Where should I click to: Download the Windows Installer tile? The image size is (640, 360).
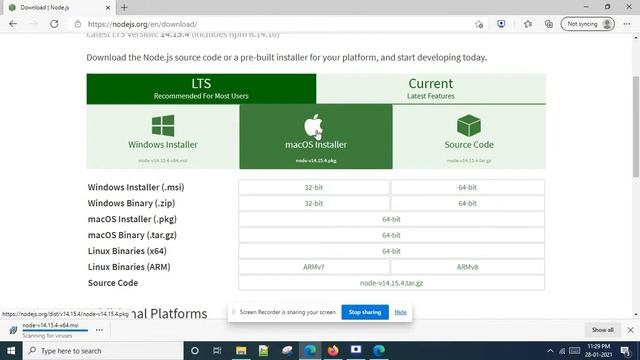point(163,136)
